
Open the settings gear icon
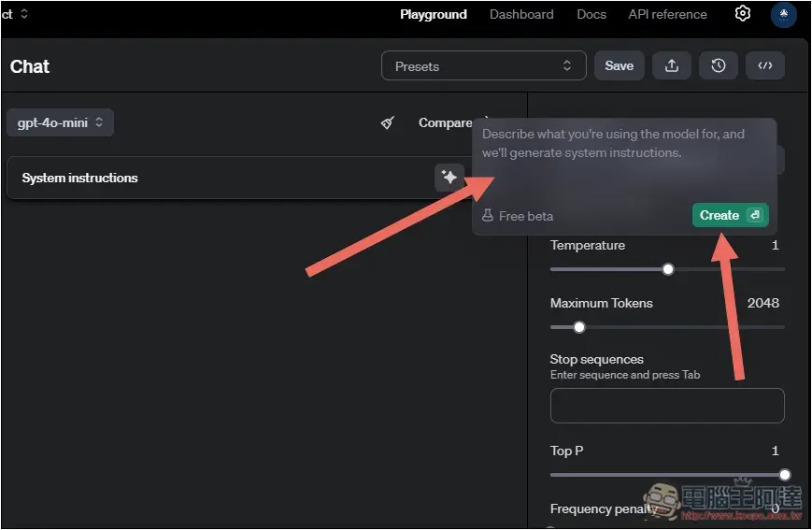(x=742, y=13)
